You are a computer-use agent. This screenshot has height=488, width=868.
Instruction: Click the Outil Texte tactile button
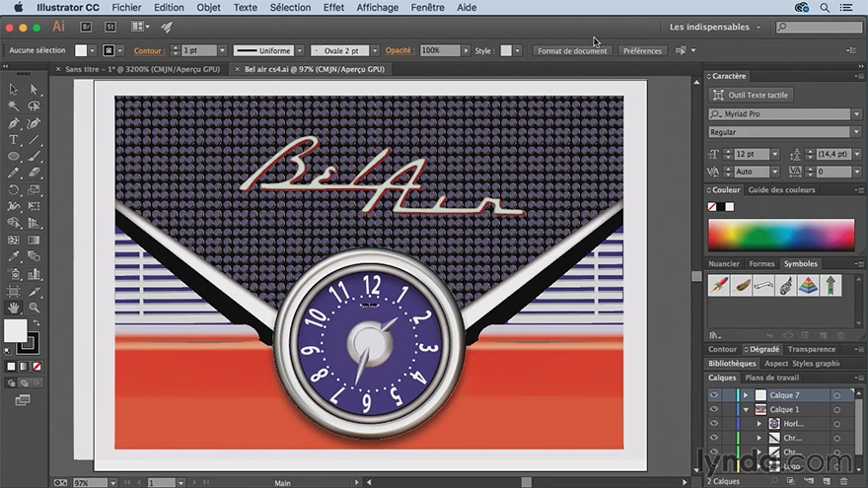click(751, 95)
